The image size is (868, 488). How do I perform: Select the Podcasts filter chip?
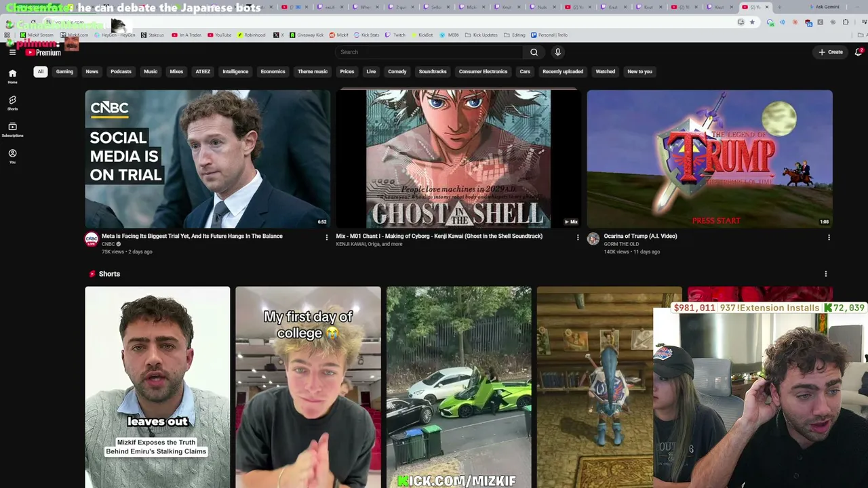pyautogui.click(x=121, y=71)
